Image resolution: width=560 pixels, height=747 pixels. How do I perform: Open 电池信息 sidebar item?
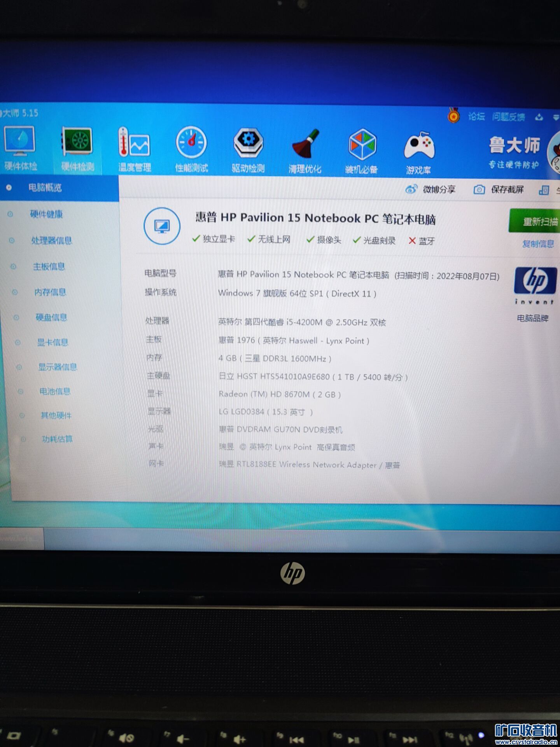54,391
